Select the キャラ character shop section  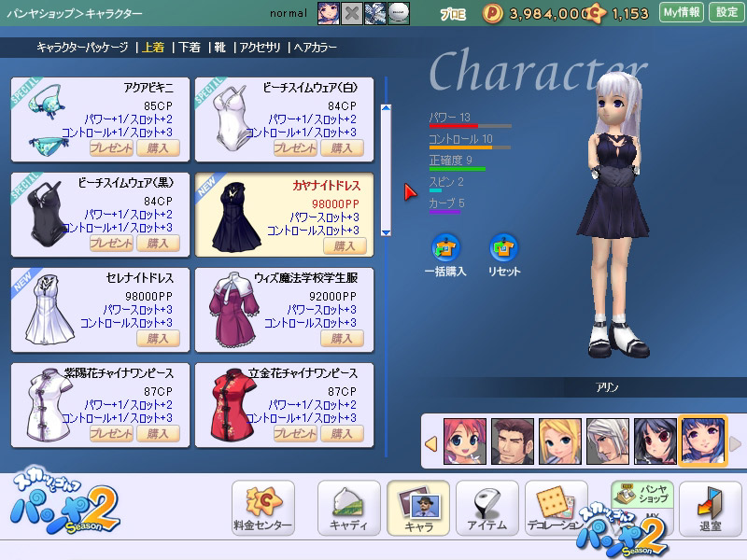pos(417,508)
